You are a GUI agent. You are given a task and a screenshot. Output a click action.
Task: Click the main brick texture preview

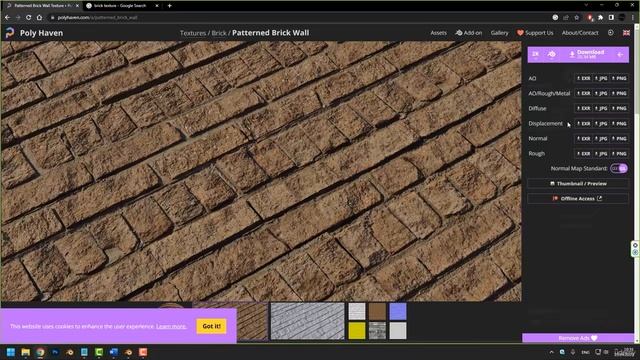[x=261, y=171]
